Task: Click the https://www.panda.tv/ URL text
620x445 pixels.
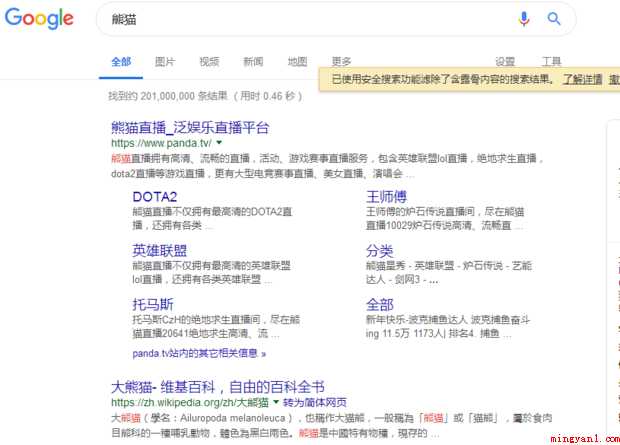Action: [161, 143]
